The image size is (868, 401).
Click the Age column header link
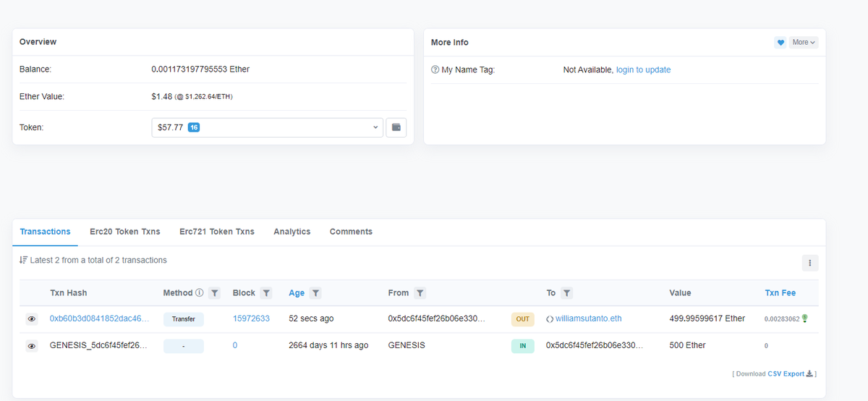tap(297, 293)
